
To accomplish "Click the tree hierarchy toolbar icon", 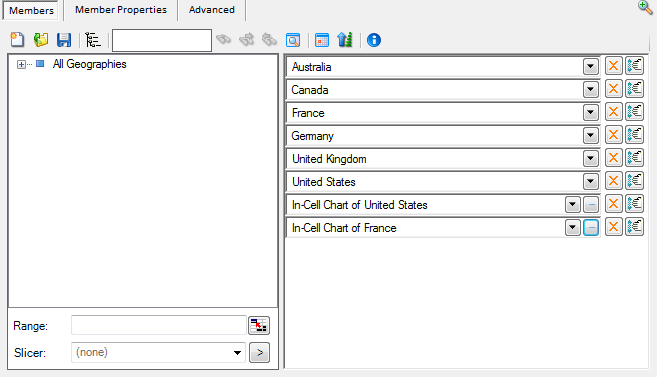I will click(x=93, y=40).
